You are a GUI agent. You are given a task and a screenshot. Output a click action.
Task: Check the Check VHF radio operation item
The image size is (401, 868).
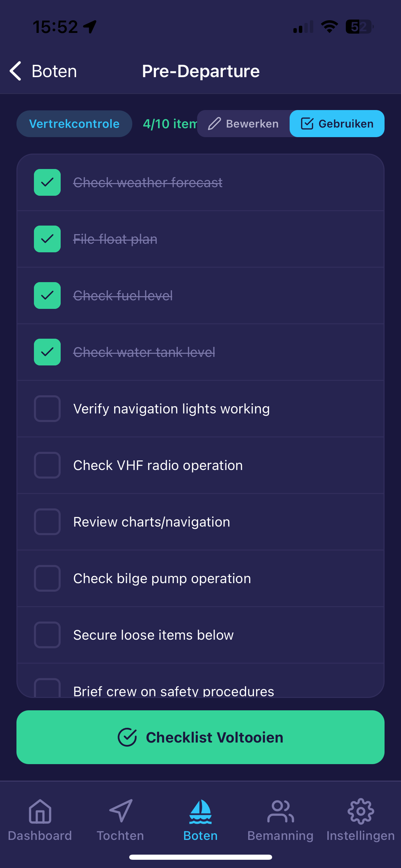(x=47, y=465)
